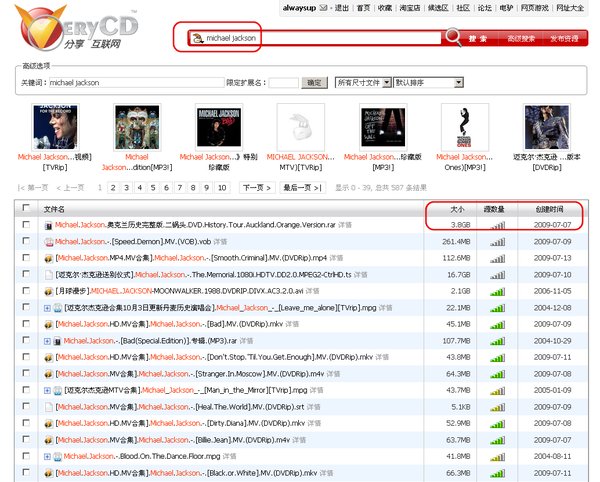This screenshot has height=482, width=600.
Task: Click rar archive icon of Auckland History Tour file
Action: click(49, 225)
